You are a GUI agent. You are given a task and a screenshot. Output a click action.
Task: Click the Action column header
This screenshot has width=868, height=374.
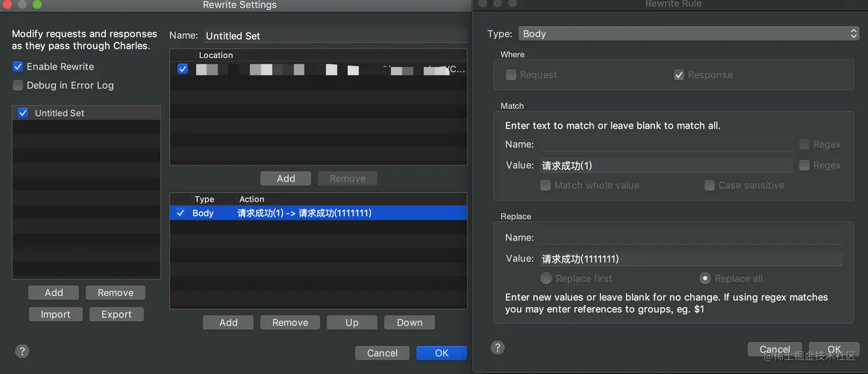252,199
